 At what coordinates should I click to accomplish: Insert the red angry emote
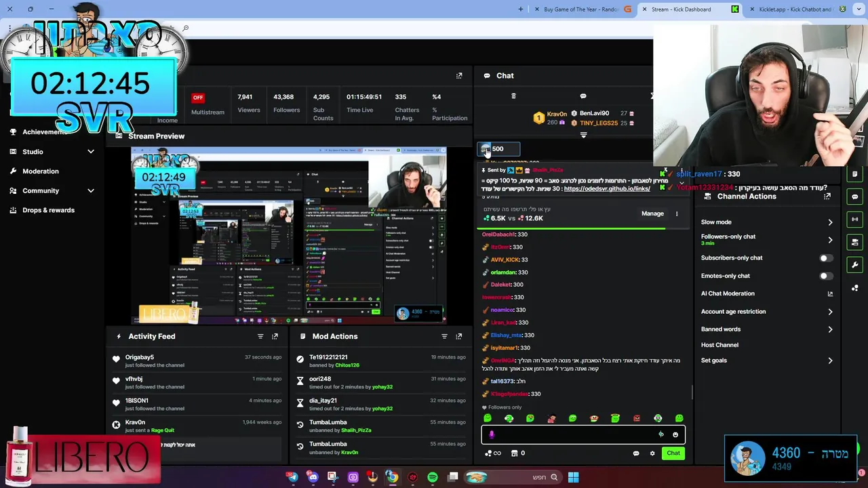[x=636, y=418]
